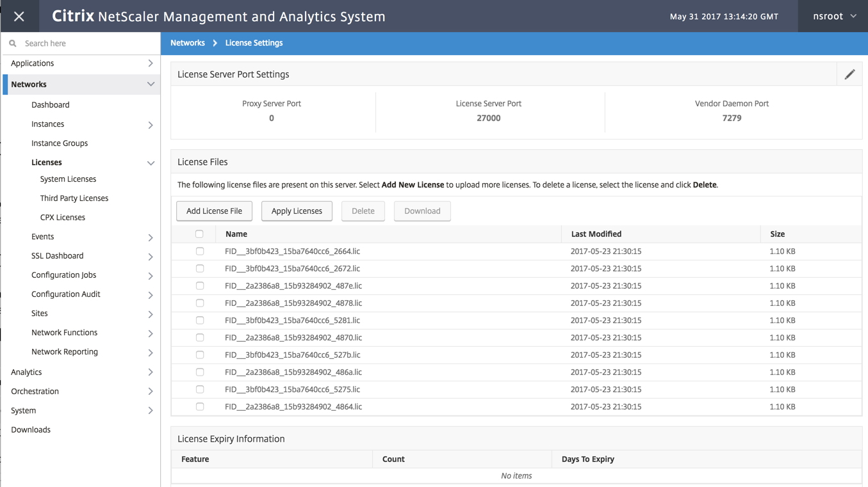This screenshot has height=487, width=868.
Task: Navigate to Networks breadcrumb link
Action: tap(188, 43)
